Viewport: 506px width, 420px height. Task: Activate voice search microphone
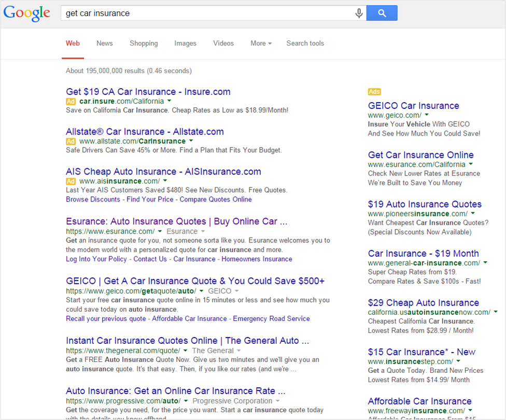359,13
